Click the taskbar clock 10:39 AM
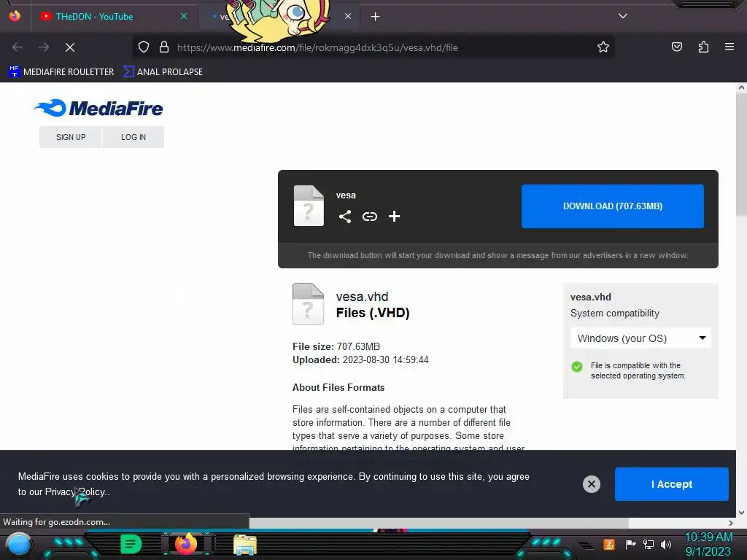 (x=708, y=537)
